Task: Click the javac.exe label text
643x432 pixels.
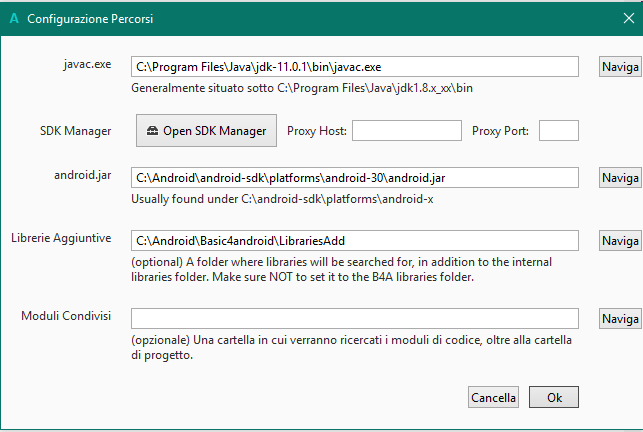Action: tap(86, 64)
